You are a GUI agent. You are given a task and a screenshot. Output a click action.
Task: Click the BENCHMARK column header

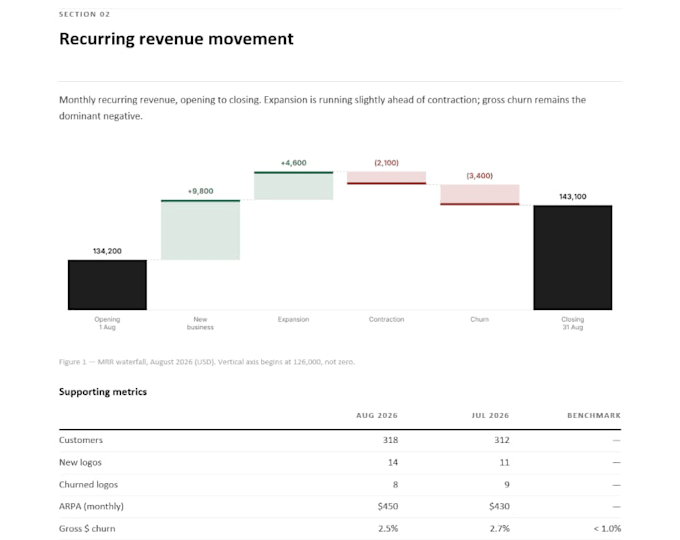[x=594, y=416]
